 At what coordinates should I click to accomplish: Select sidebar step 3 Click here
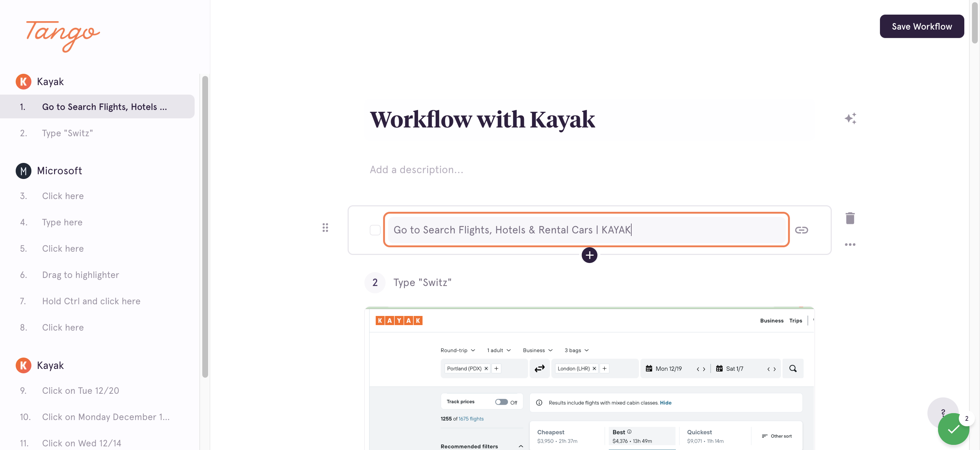tap(97, 196)
